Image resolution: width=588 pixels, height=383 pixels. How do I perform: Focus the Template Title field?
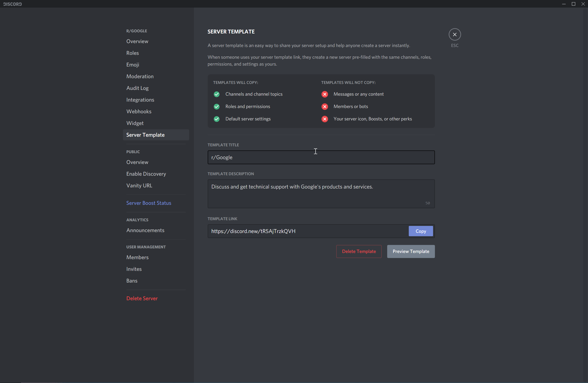[x=321, y=157]
